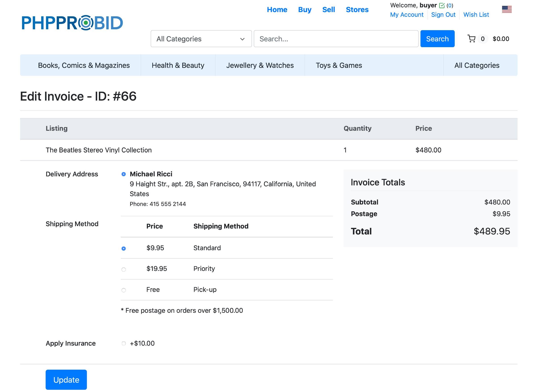537x392 pixels.
Task: Click the cart item count badge
Action: pos(482,39)
